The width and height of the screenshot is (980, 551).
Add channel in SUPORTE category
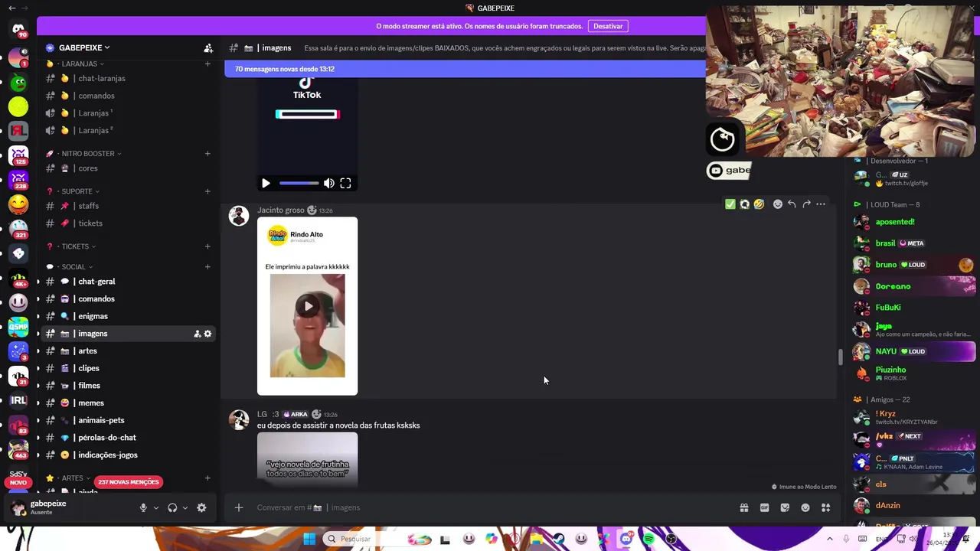(x=207, y=191)
